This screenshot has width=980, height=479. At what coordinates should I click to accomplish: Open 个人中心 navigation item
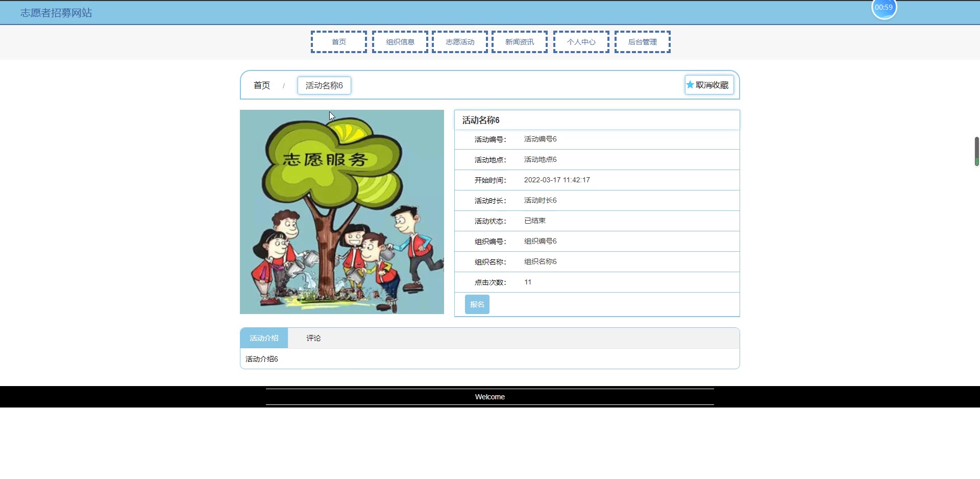(x=581, y=42)
